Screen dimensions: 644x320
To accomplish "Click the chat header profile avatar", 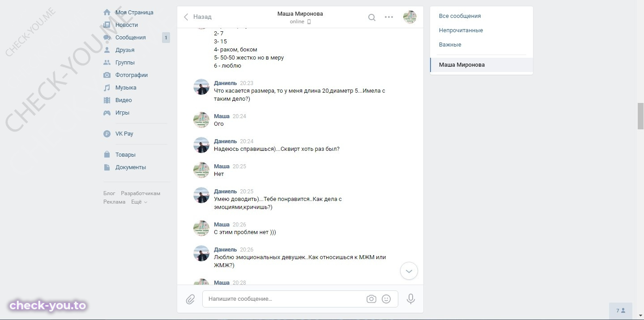I will coord(410,17).
